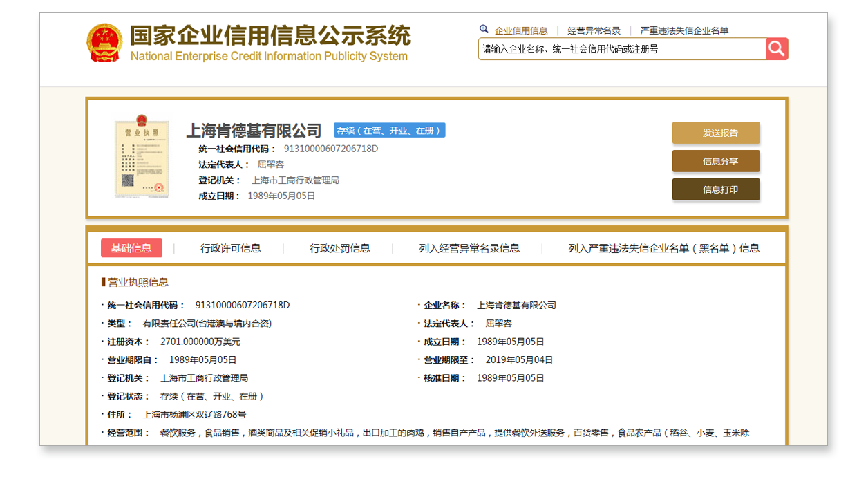Switch to the 行政处罚信息 tab

point(340,248)
